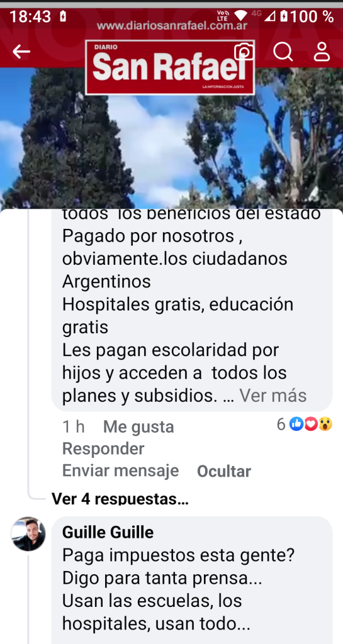Expand Ver 4 respuestas thread

click(120, 499)
